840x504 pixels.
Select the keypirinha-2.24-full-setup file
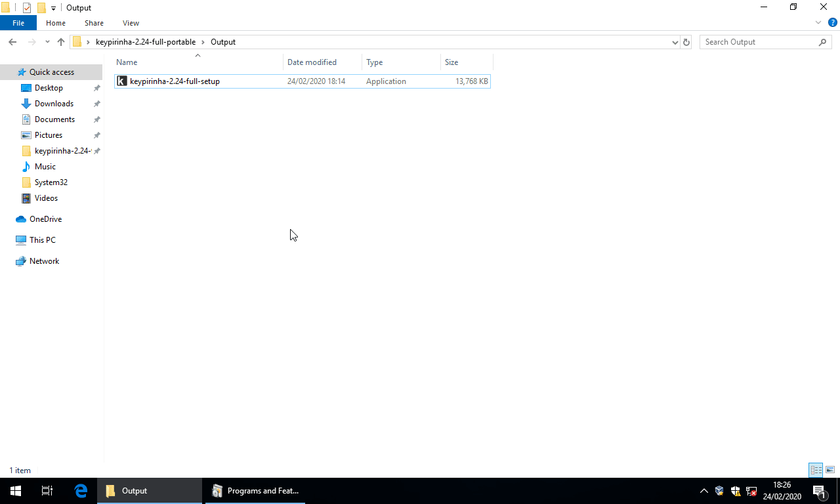pyautogui.click(x=302, y=81)
